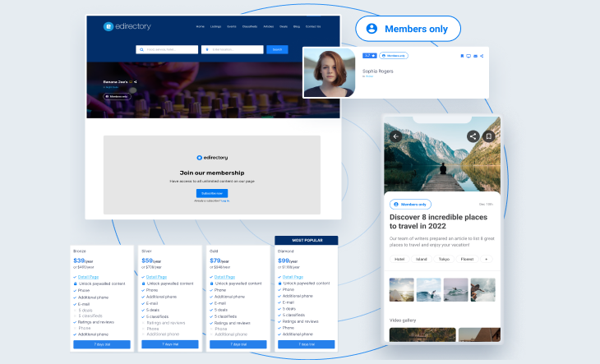Click the large Members only pill badge
This screenshot has height=364, width=600.
(408, 29)
